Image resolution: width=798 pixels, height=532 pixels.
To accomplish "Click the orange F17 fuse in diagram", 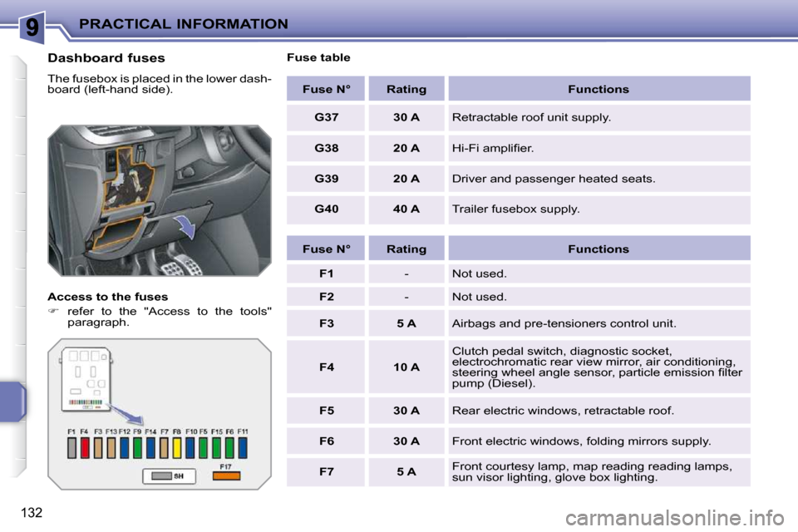I will [226, 476].
